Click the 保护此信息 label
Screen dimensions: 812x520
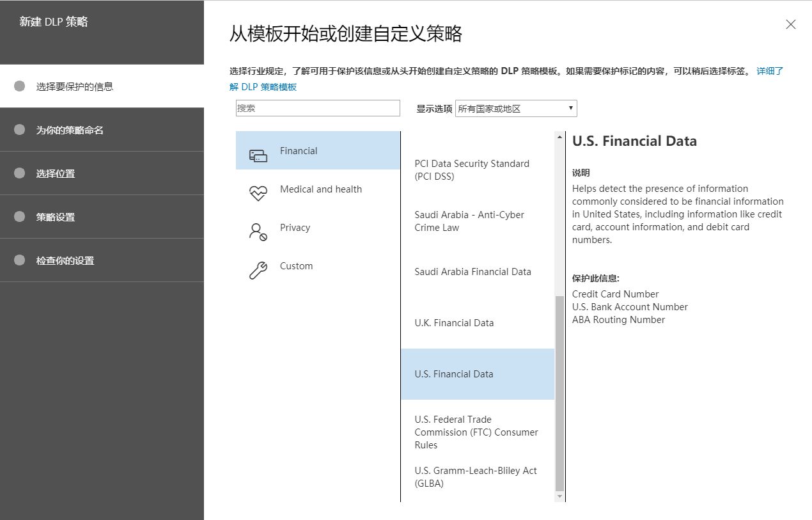tap(596, 278)
